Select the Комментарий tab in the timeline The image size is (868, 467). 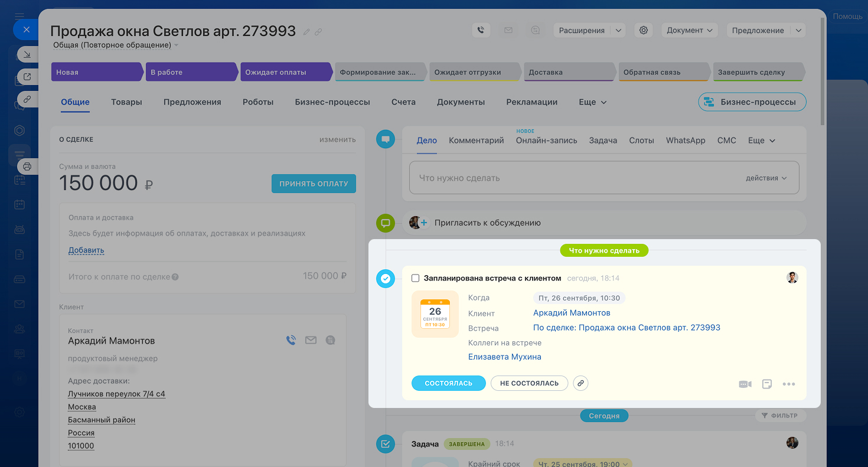click(x=477, y=141)
